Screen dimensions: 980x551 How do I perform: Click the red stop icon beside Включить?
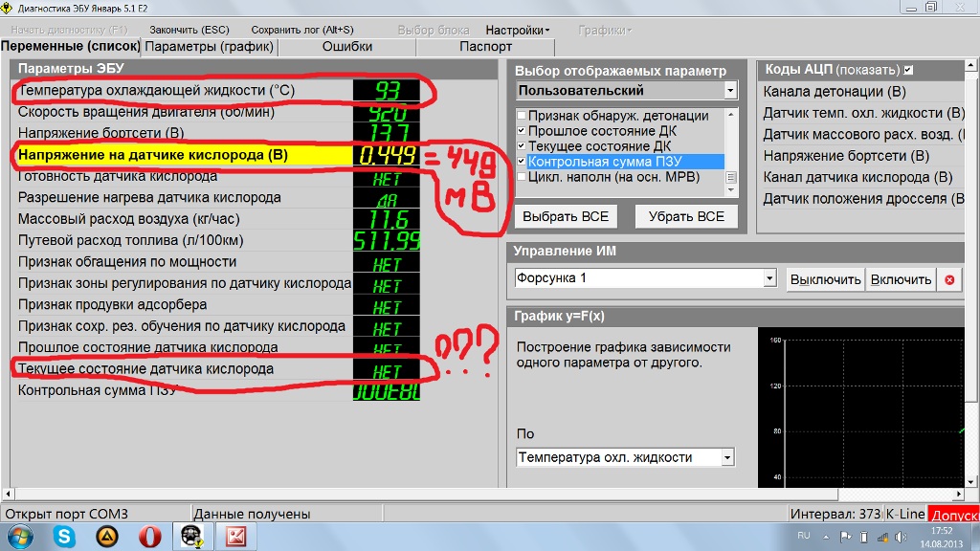[949, 279]
